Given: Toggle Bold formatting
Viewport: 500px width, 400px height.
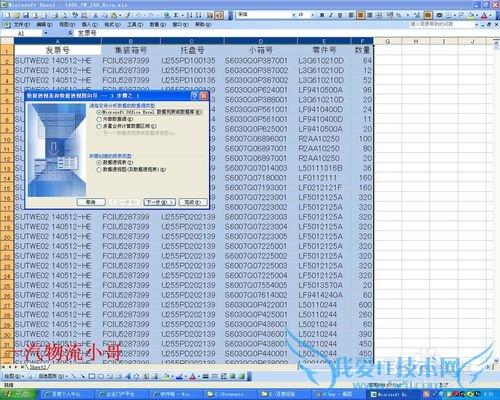Looking at the screenshot, I should [x=322, y=15].
